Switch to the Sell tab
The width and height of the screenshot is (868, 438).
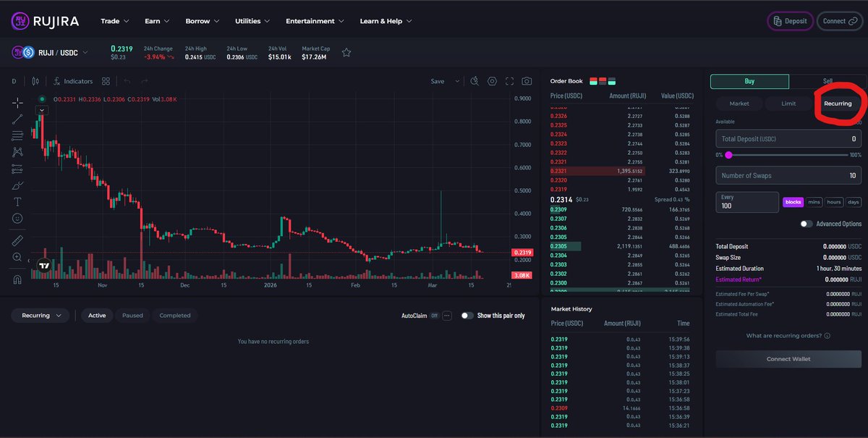(825, 82)
